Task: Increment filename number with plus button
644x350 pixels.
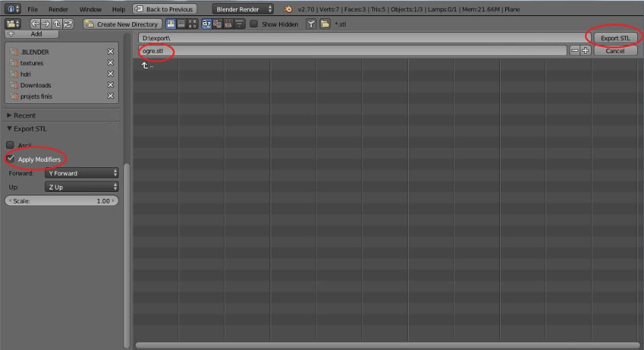Action: click(585, 50)
